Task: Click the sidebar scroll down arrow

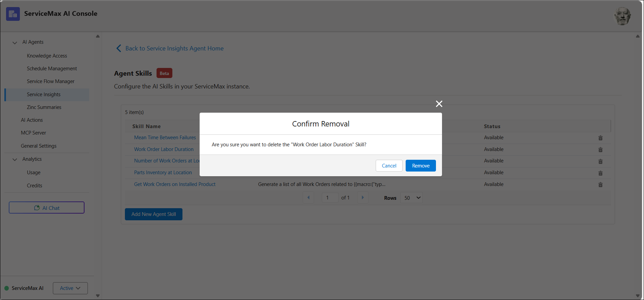Action: tap(98, 296)
